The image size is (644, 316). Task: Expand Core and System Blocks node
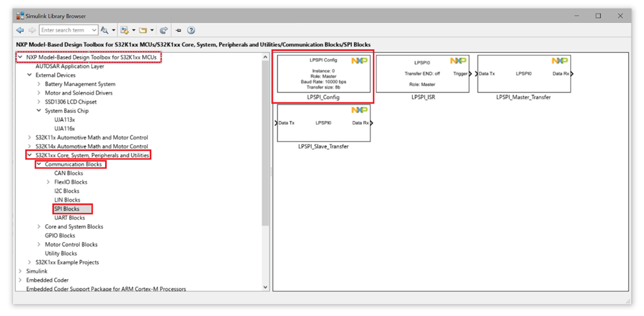pyautogui.click(x=38, y=226)
